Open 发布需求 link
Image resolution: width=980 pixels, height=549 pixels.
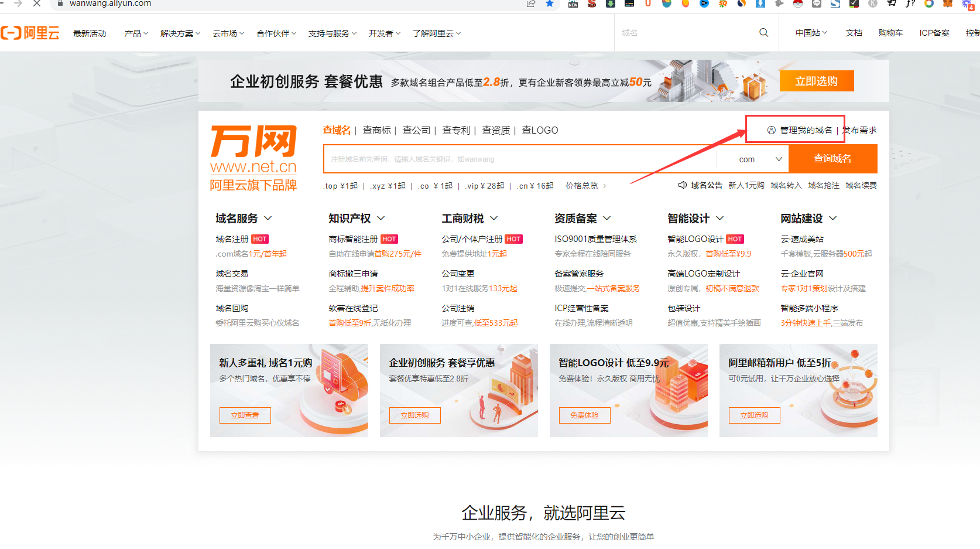859,130
